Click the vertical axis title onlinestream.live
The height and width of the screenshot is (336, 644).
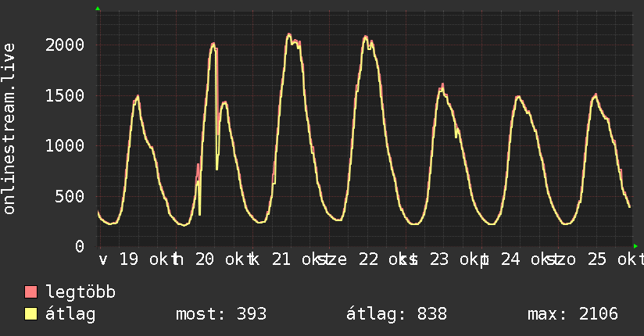point(9,129)
